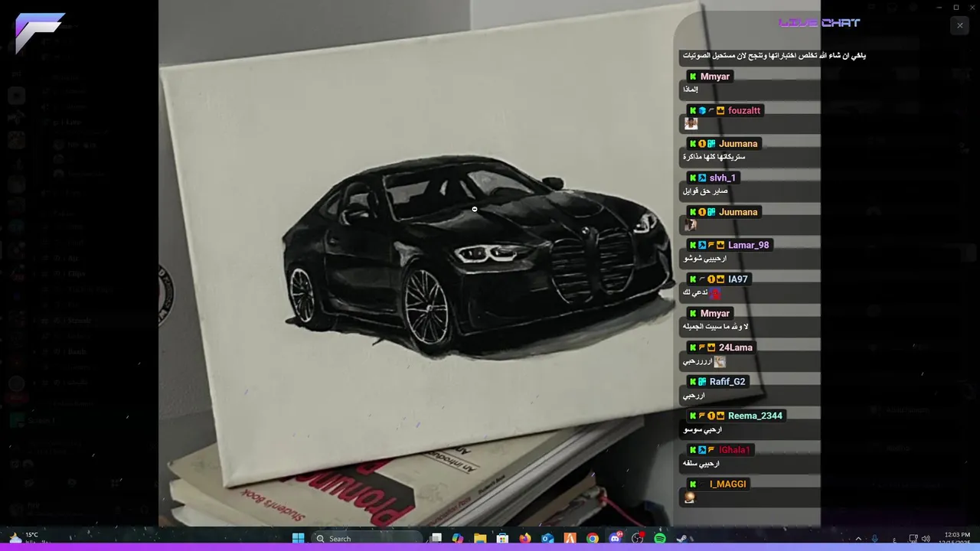
Task: Open OBS Studio from the taskbar
Action: [x=638, y=539]
